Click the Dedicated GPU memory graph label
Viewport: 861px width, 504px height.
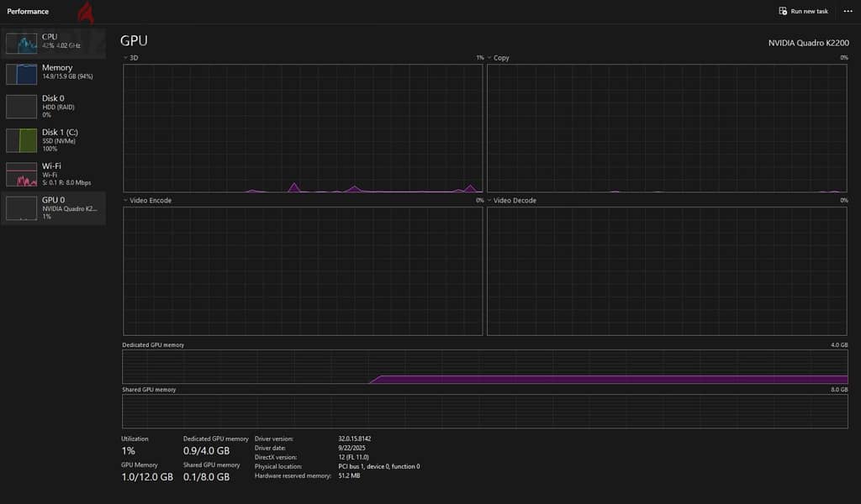153,345
